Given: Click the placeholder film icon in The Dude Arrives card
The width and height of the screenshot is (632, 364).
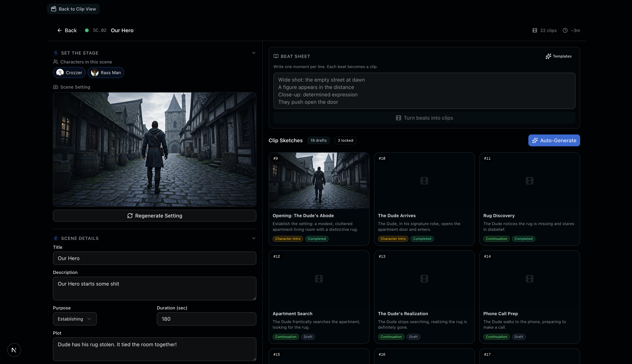Looking at the screenshot, I should click(424, 181).
